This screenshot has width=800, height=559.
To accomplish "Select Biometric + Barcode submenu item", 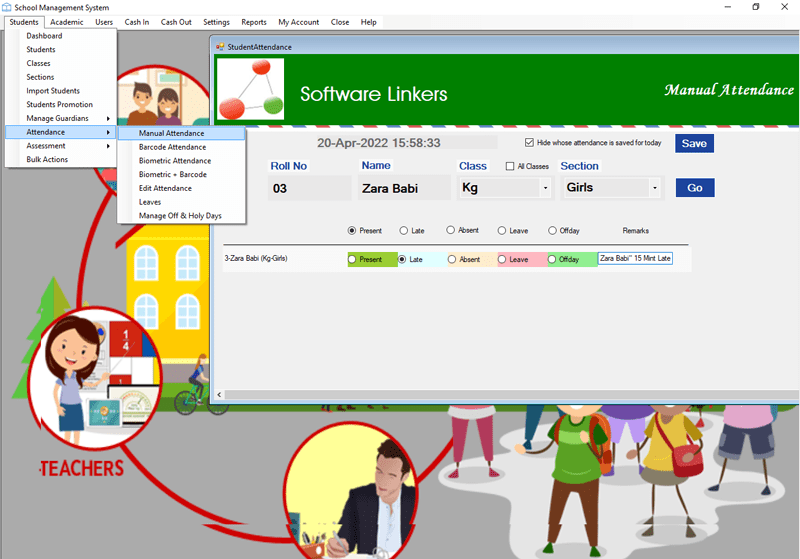I will coord(182,174).
